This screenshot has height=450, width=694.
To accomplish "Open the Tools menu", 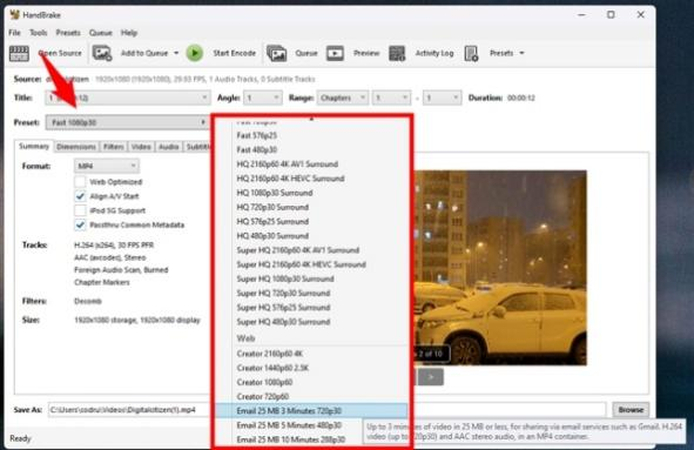I will click(38, 33).
